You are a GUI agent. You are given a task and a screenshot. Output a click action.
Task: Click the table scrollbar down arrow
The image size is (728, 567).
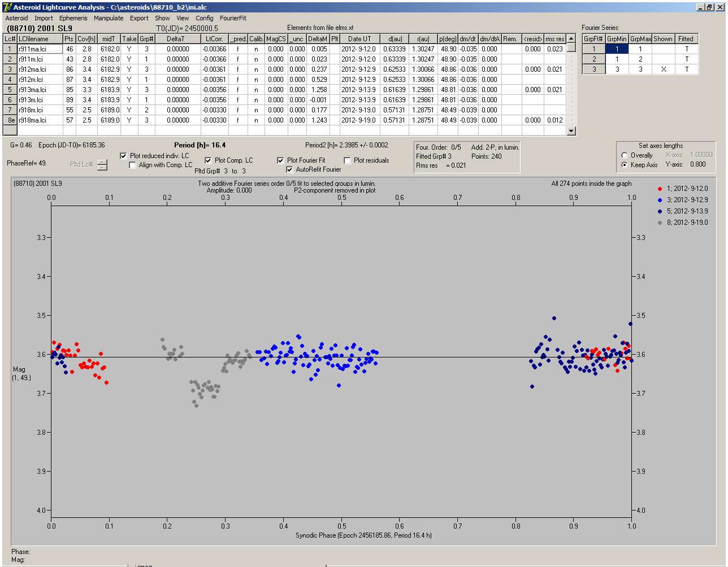point(571,131)
